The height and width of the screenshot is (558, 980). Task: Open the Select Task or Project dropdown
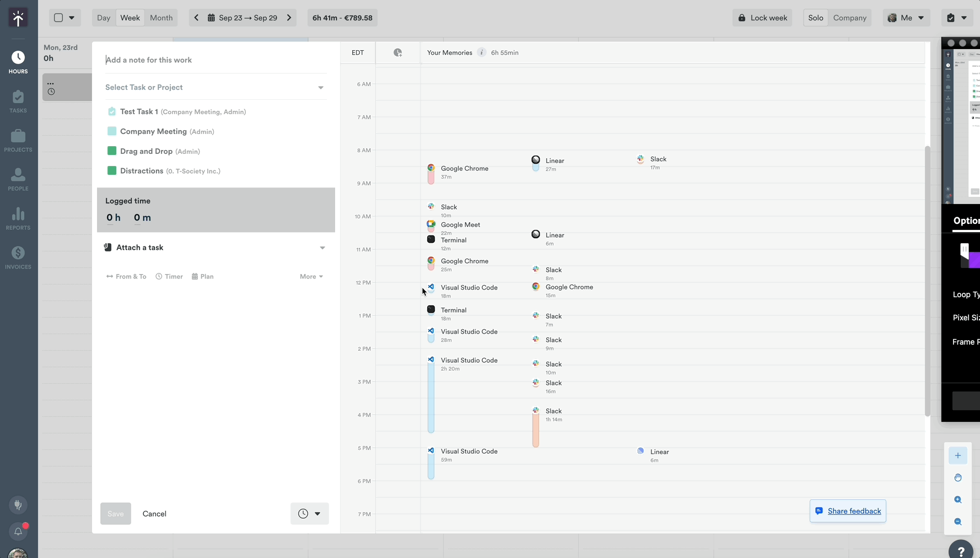coord(215,87)
